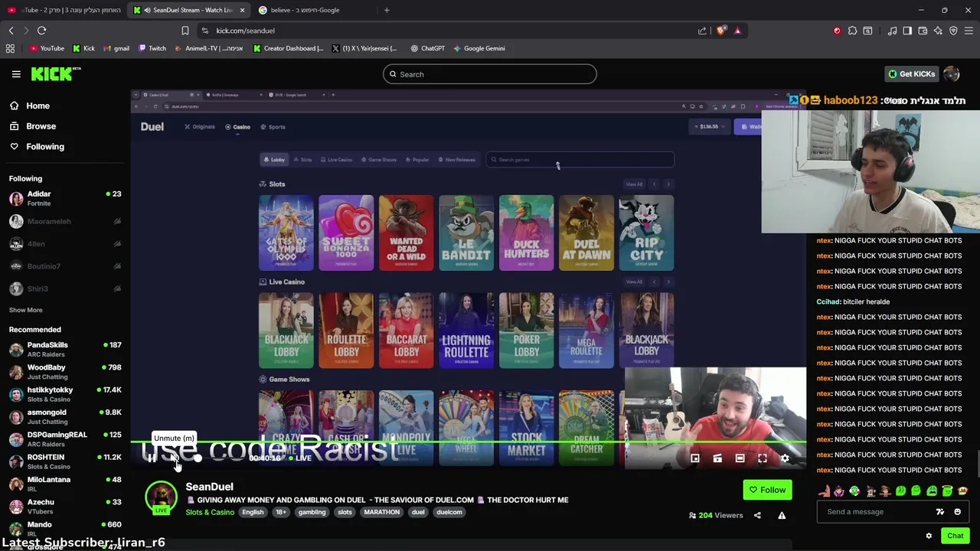The image size is (980, 551).
Task: Open Browse in the Kick sidebar
Action: [x=34, y=126]
